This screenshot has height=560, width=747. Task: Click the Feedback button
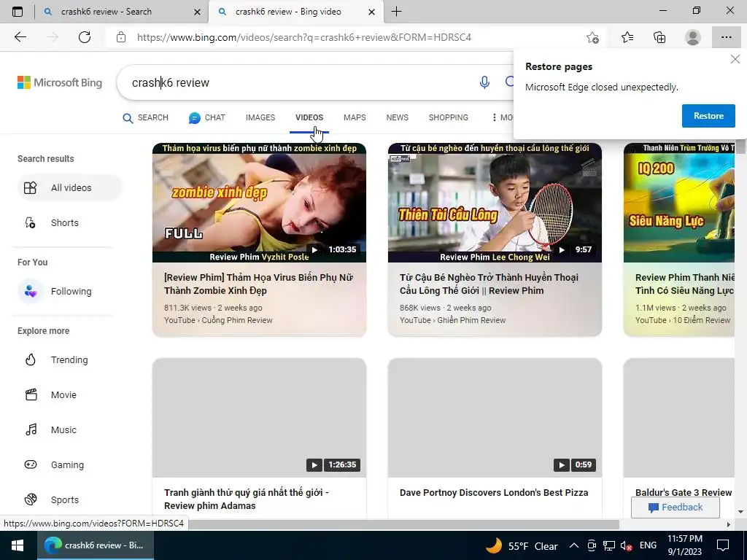(675, 507)
